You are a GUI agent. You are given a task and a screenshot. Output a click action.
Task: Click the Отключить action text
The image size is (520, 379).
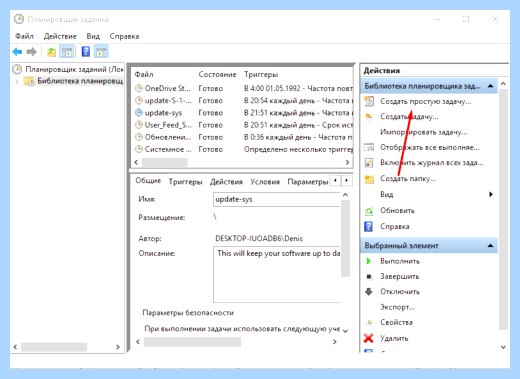pyautogui.click(x=400, y=292)
